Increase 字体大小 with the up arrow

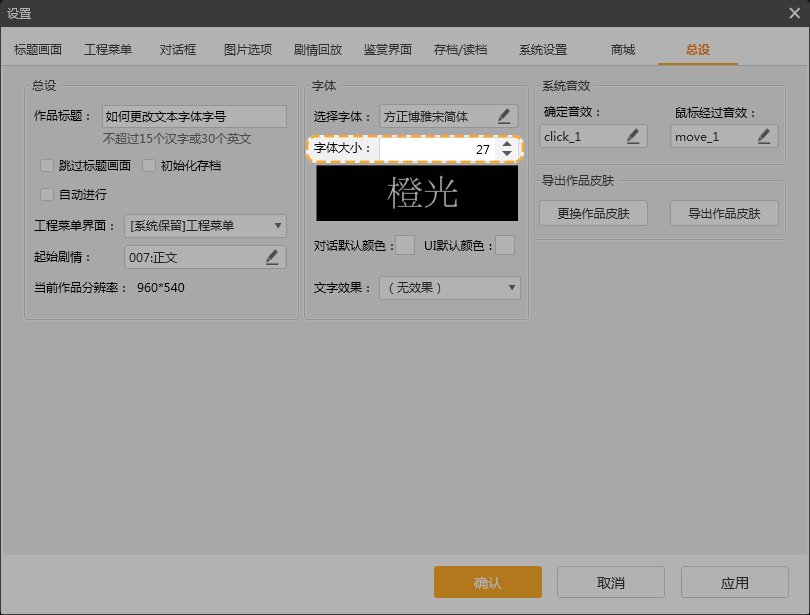pyautogui.click(x=507, y=144)
